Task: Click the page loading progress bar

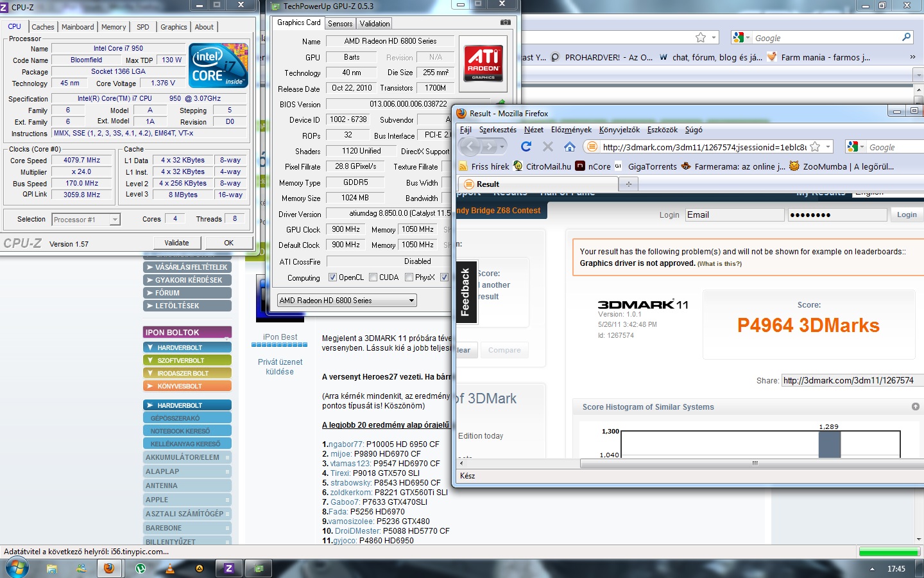Action: pyautogui.click(x=889, y=552)
